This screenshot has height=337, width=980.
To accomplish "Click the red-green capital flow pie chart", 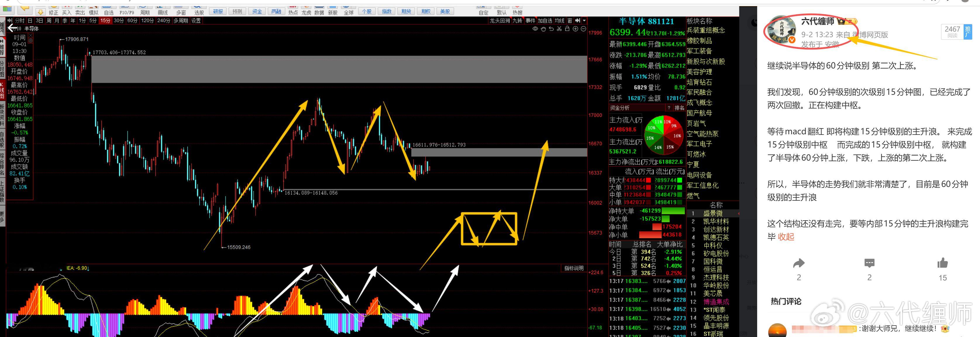I will point(664,135).
